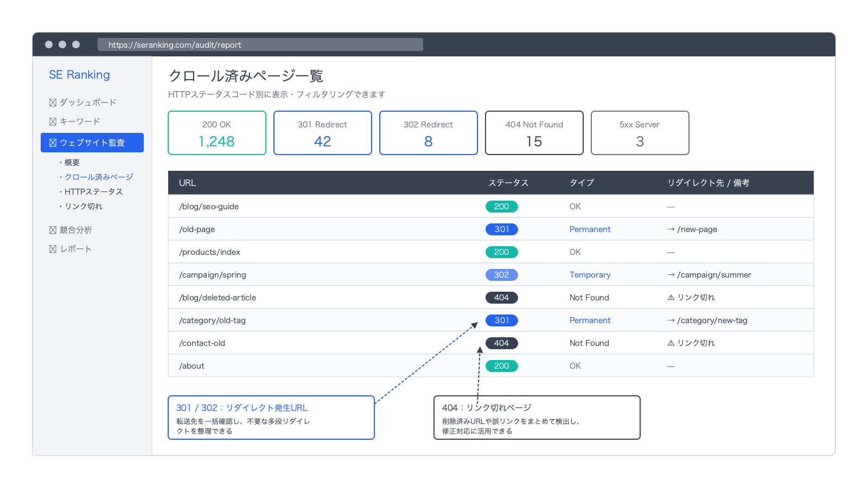Click the browser address bar

click(x=260, y=44)
